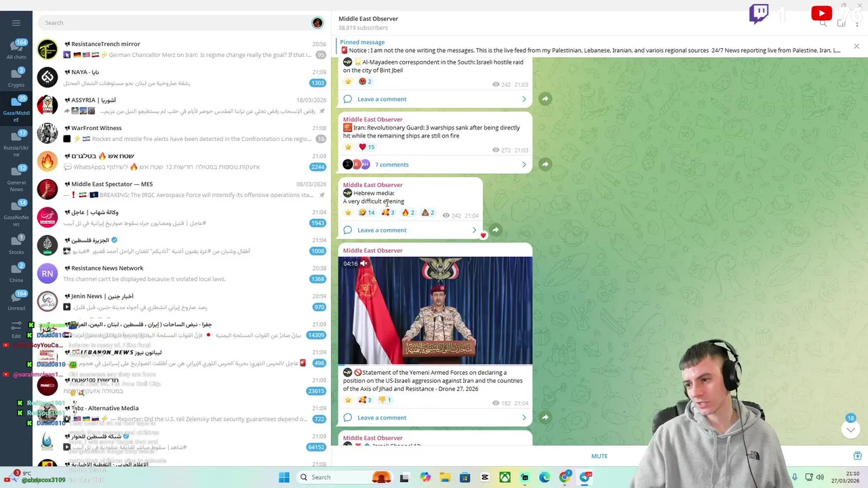Screen dimensions: 868x488
Task: Expand comments arrow on Bint Jbeil post
Action: [x=524, y=99]
